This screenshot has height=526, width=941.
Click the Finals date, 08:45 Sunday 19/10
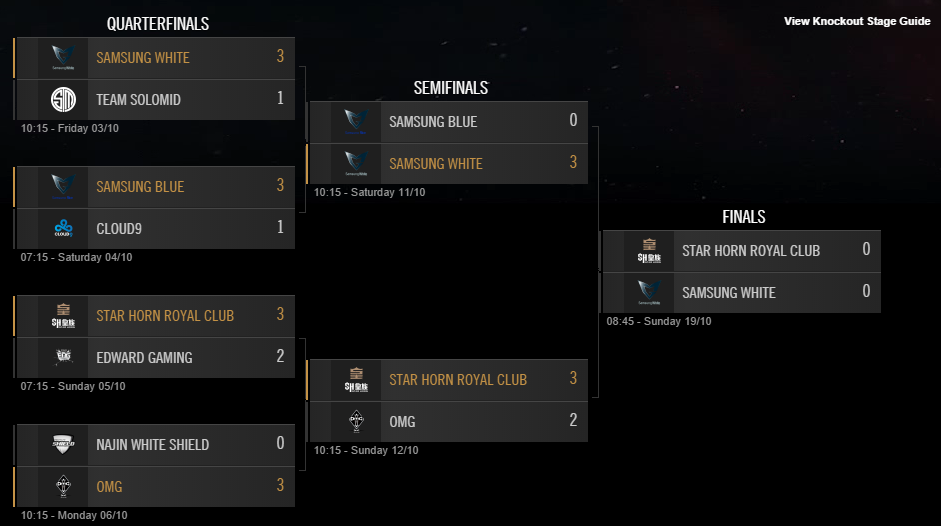pyautogui.click(x=659, y=322)
